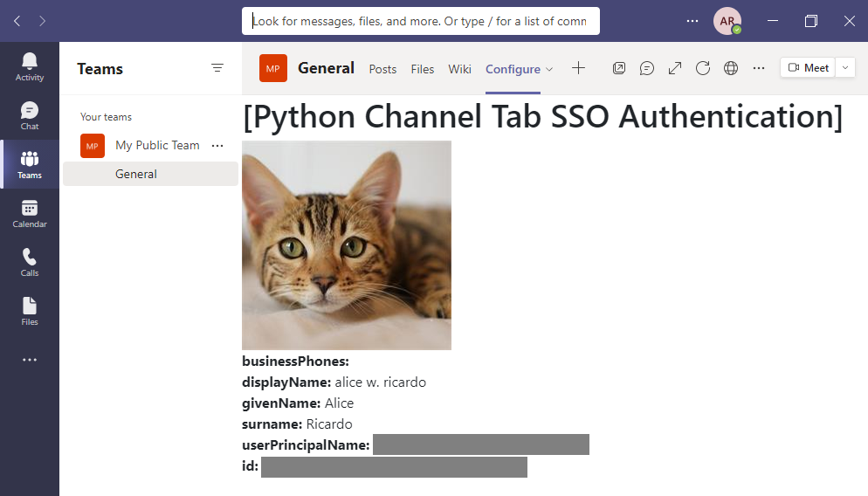
Task: Open the Files section in sidebar
Action: coord(30,311)
